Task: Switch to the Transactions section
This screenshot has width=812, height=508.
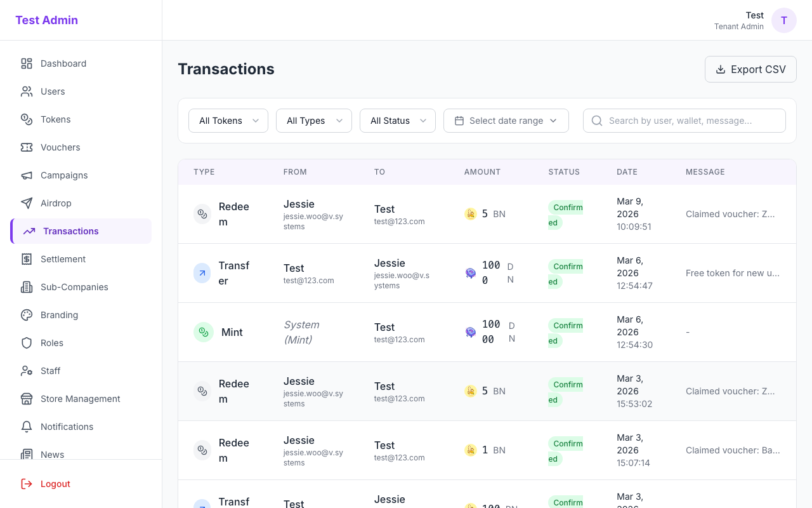Action: [x=71, y=231]
